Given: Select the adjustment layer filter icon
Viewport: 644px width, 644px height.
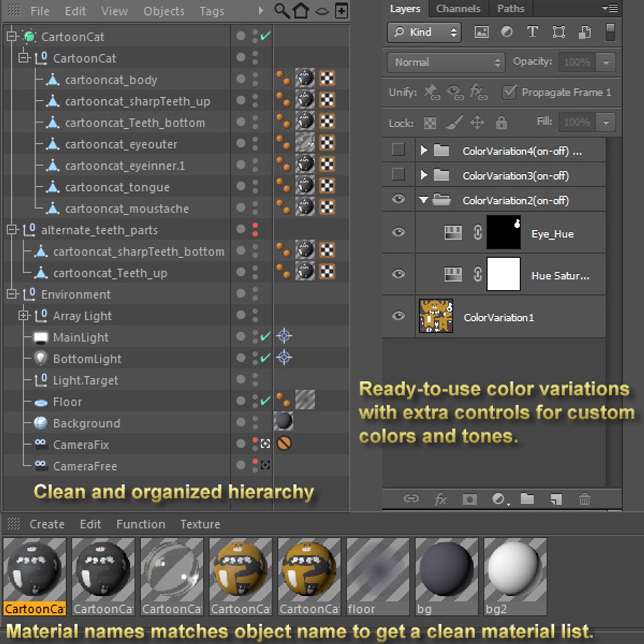Looking at the screenshot, I should (x=507, y=32).
